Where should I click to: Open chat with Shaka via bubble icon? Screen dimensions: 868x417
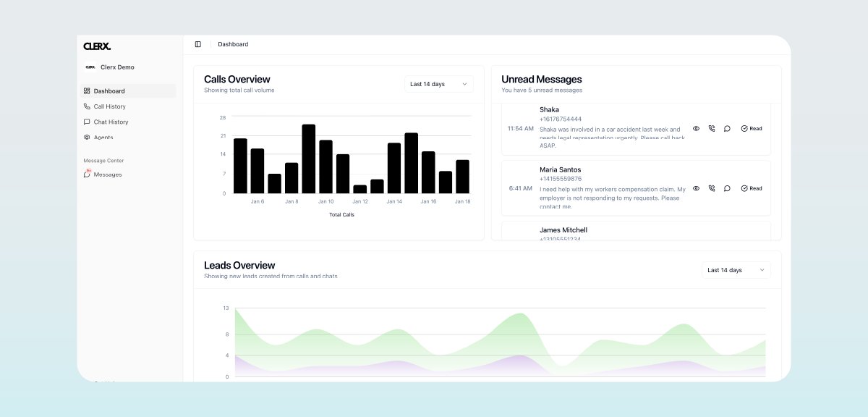pyautogui.click(x=727, y=128)
